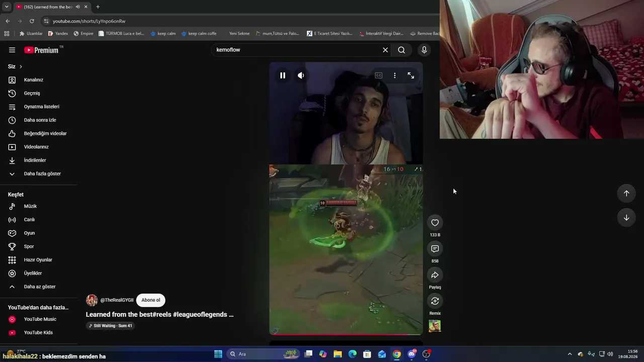Open the Empire bookmark
The height and width of the screenshot is (362, 644).
pyautogui.click(x=84, y=34)
